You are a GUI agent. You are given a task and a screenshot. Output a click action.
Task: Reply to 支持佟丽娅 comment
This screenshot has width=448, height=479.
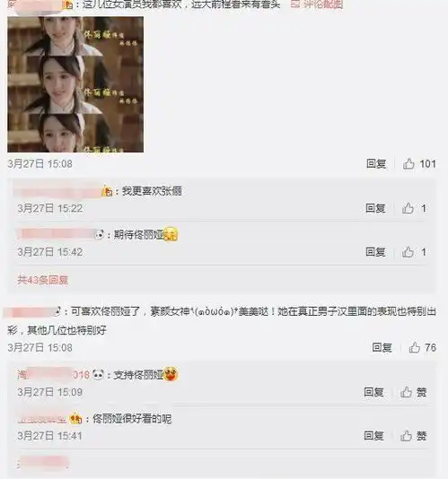pos(373,392)
